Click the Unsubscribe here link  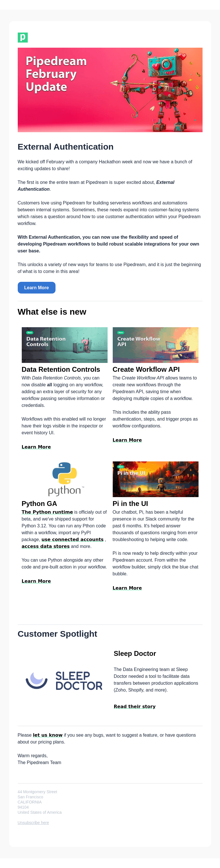[x=33, y=823]
